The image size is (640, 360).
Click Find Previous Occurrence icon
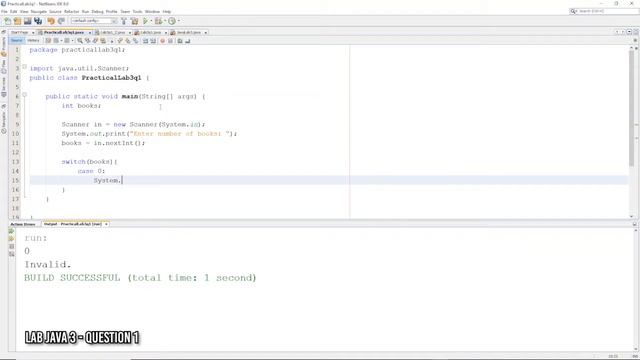[x=87, y=41]
